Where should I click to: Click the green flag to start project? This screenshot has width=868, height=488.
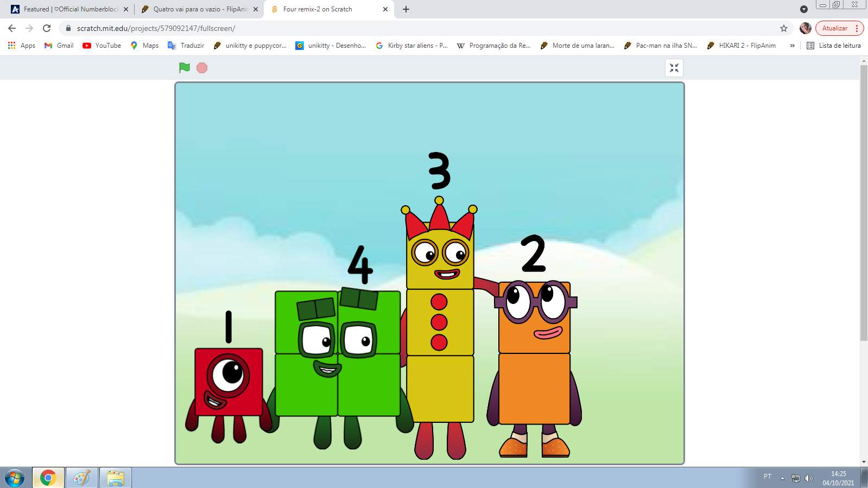pyautogui.click(x=185, y=67)
